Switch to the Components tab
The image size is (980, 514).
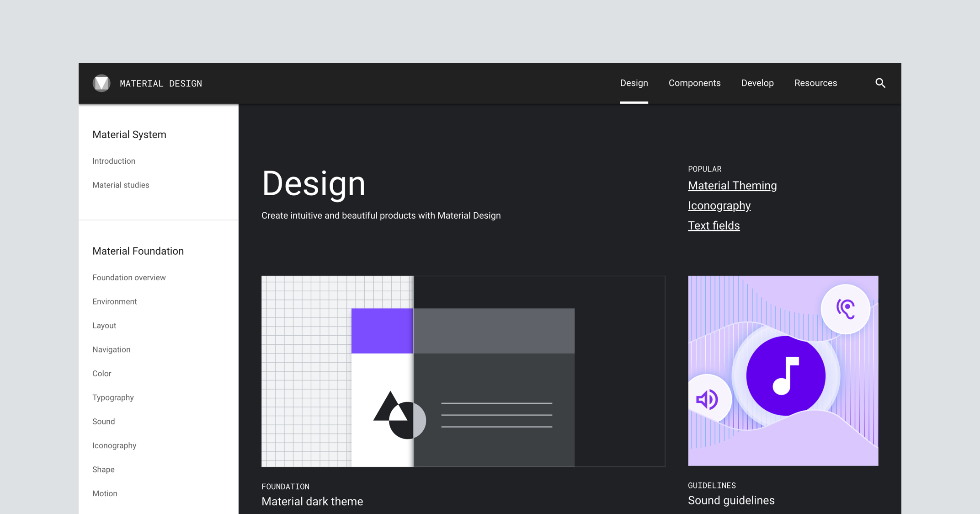coord(694,83)
